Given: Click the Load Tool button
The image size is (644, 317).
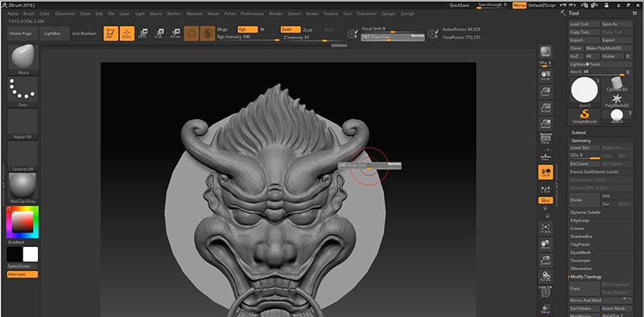Looking at the screenshot, I should 584,24.
